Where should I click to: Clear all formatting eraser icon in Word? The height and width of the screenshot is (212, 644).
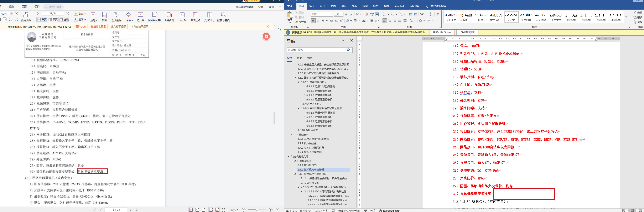(367, 14)
